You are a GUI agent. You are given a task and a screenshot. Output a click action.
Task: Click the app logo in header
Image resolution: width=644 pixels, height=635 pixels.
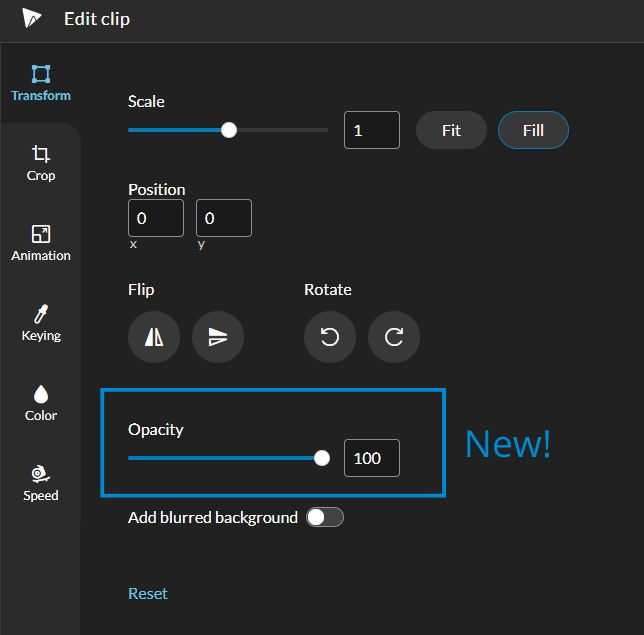(x=33, y=19)
